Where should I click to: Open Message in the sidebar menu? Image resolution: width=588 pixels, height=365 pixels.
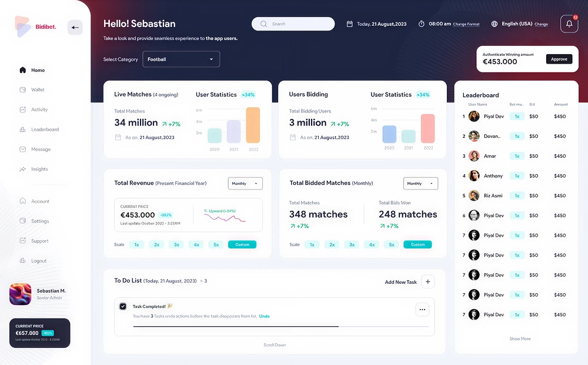[x=41, y=150]
